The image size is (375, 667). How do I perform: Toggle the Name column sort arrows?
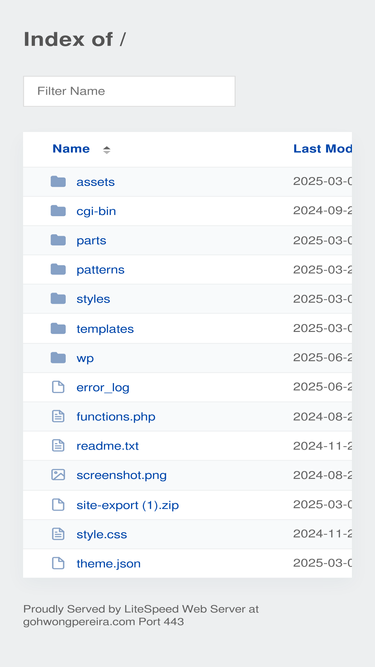107,149
